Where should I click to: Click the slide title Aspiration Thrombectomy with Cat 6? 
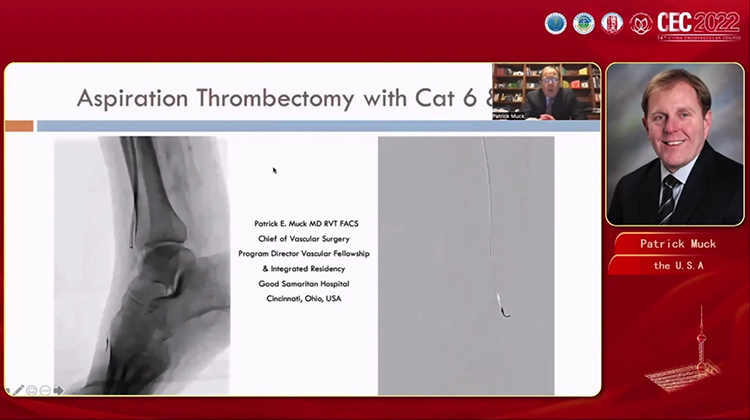[285, 98]
